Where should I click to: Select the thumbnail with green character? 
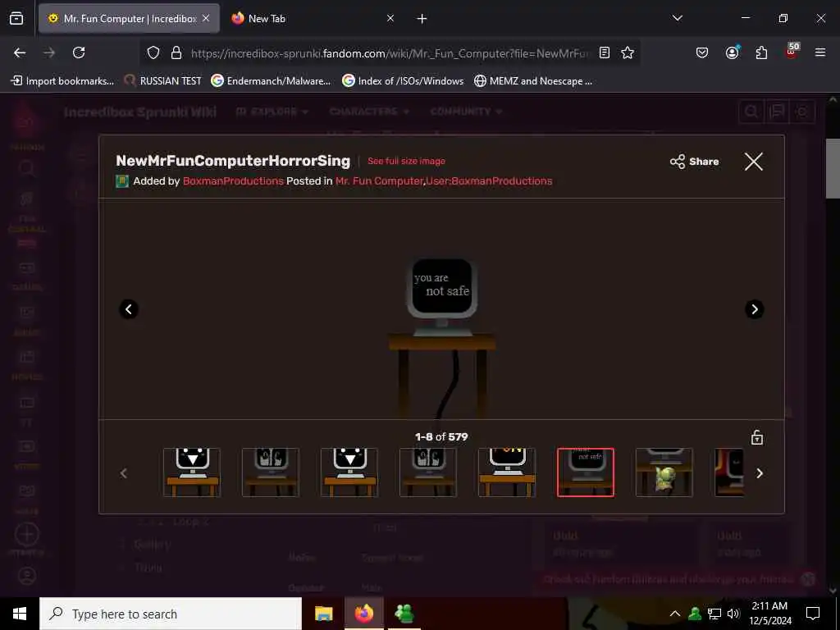[664, 472]
